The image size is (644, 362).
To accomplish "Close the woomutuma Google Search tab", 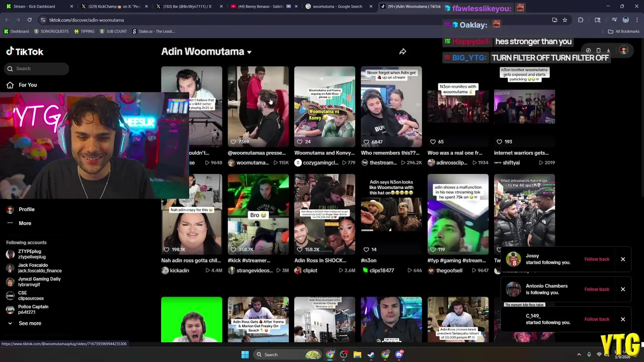I will pos(371,7).
